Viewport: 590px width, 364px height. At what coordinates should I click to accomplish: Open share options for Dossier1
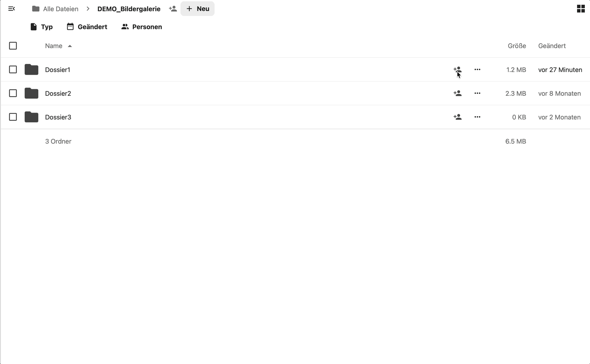click(x=457, y=69)
